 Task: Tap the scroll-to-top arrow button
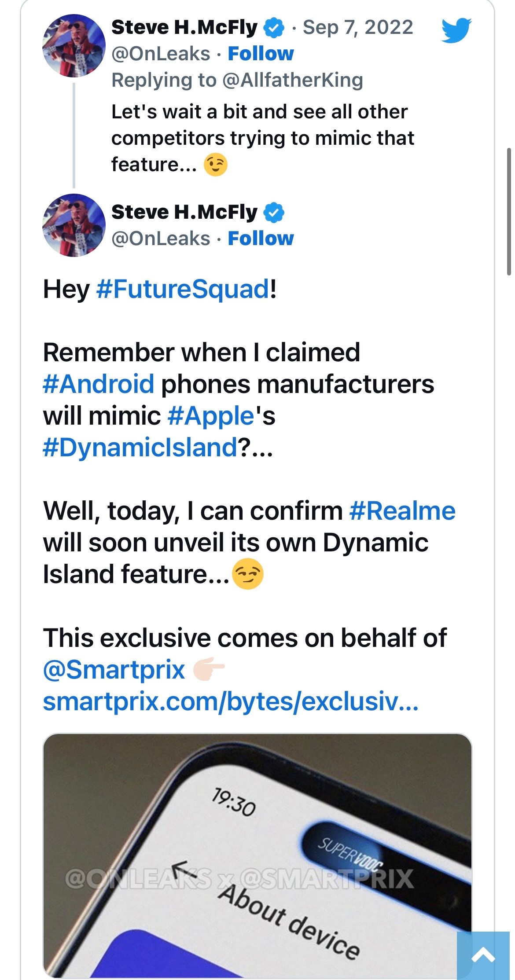[483, 955]
